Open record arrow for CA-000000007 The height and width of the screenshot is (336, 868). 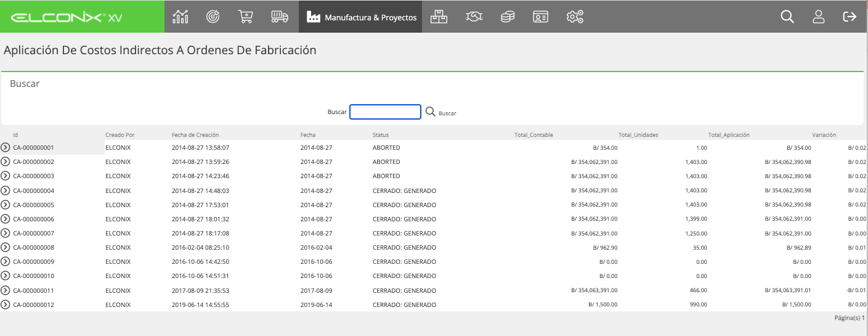(6, 233)
